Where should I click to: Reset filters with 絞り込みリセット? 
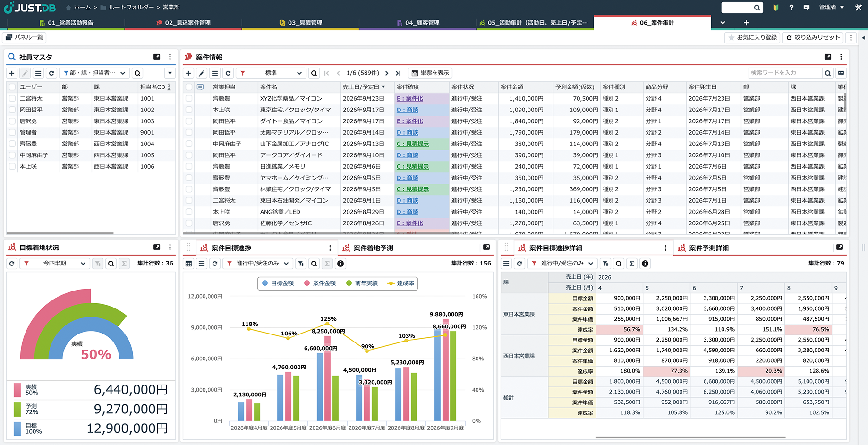[813, 37]
